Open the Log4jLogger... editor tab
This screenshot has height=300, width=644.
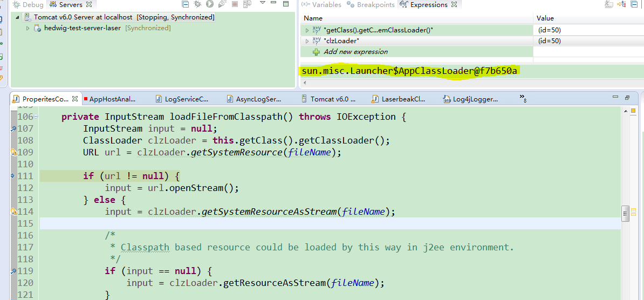(x=471, y=99)
